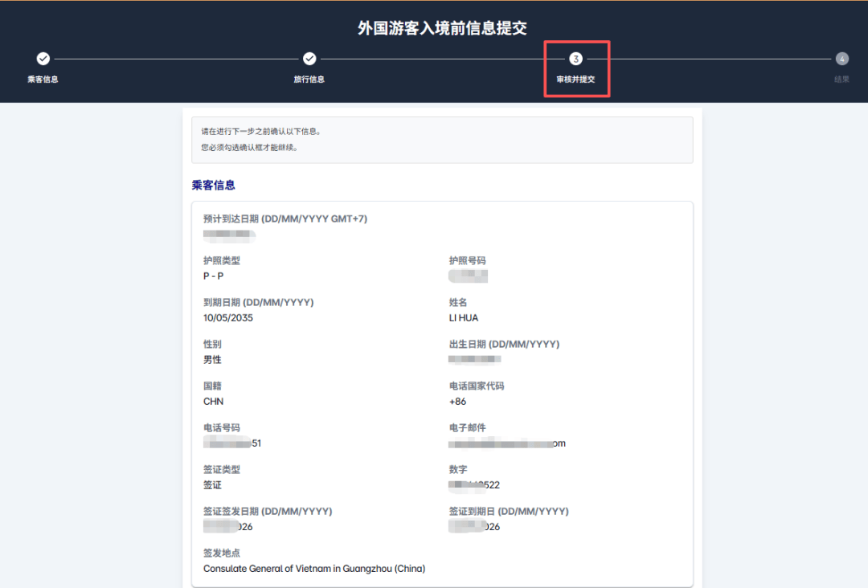Viewport: 868px width, 588px height.
Task: Click the 电话国家代码 label
Action: 477,386
